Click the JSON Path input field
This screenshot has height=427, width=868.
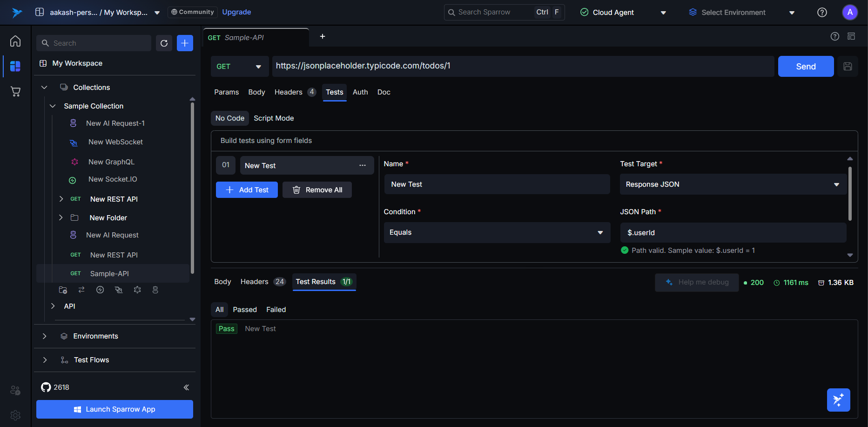[x=733, y=233]
